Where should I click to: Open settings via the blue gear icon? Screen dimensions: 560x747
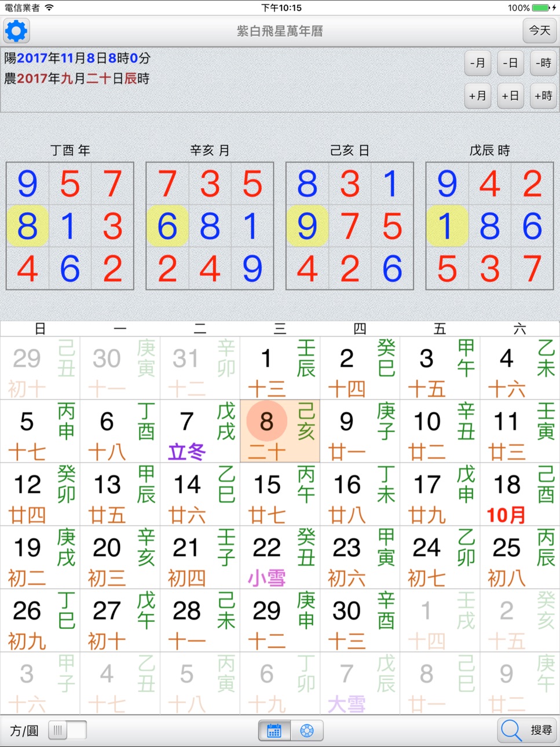16,31
